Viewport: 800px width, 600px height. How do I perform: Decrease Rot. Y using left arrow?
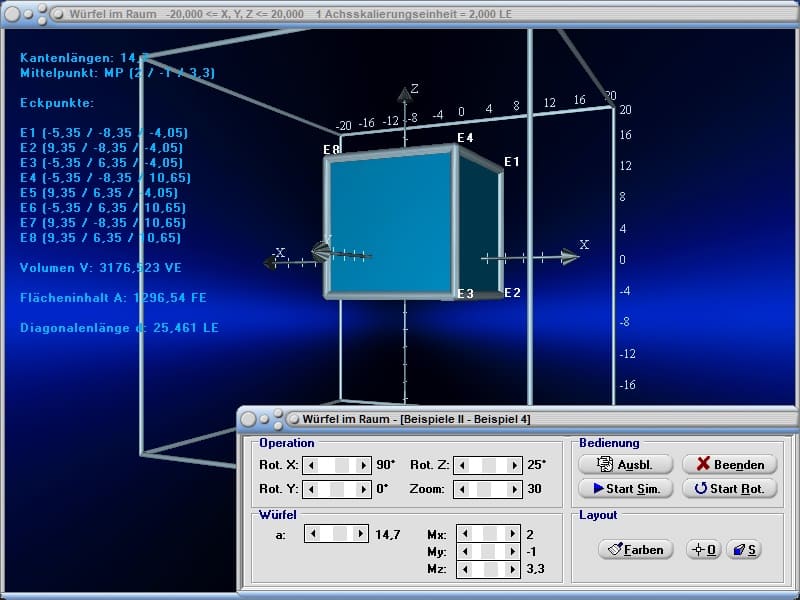pyautogui.click(x=310, y=489)
